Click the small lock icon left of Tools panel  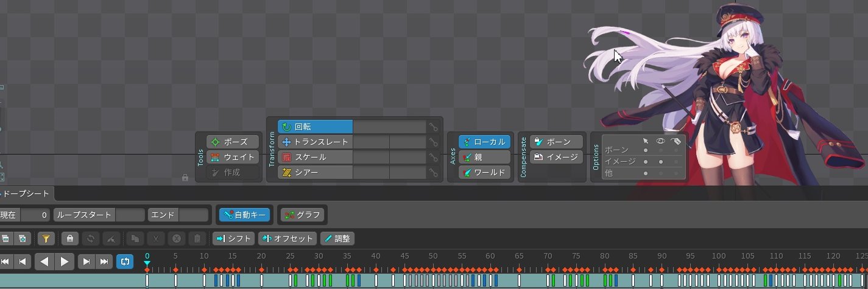pos(185,178)
